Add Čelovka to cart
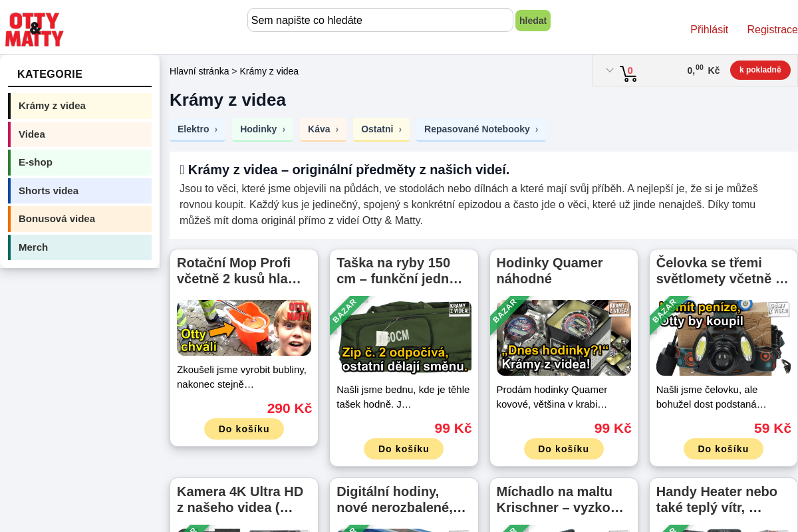 coord(724,449)
